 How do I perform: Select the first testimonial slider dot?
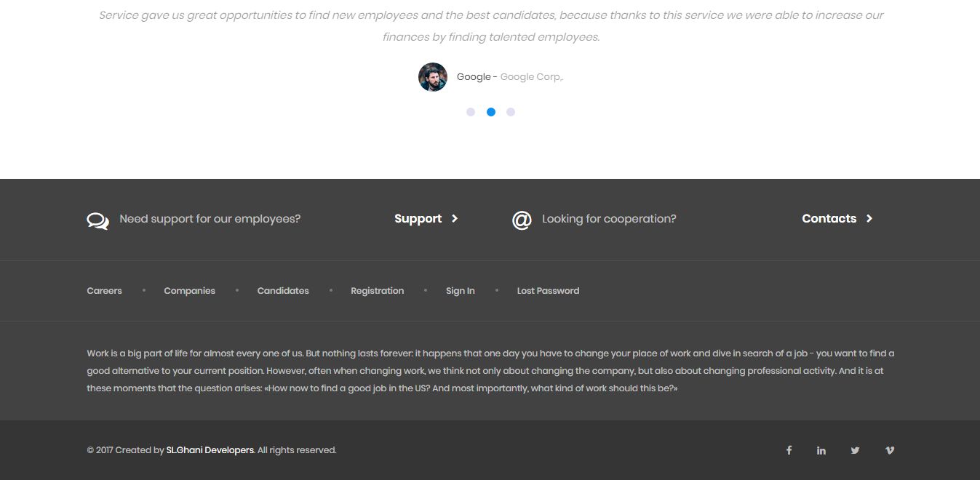471,112
